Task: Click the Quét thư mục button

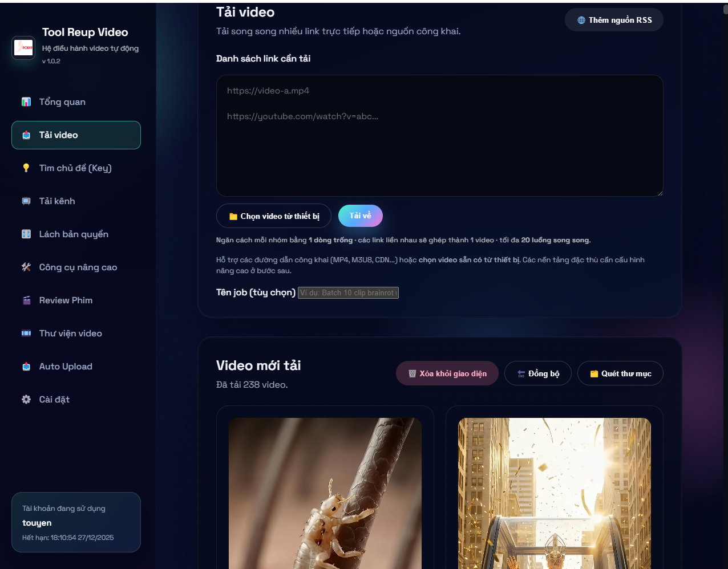Action: coord(620,373)
